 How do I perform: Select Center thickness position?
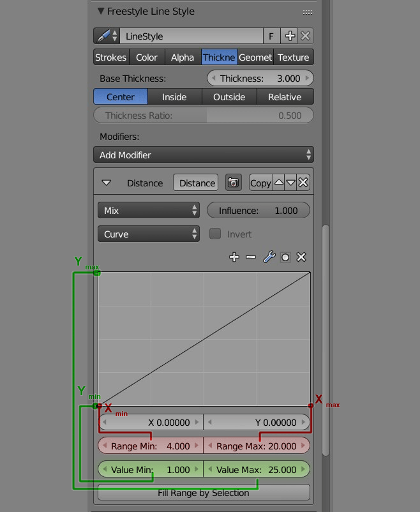coord(121,96)
